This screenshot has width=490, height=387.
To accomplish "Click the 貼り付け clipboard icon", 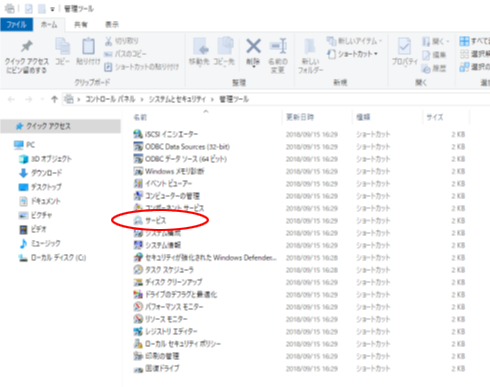I will coord(88,46).
